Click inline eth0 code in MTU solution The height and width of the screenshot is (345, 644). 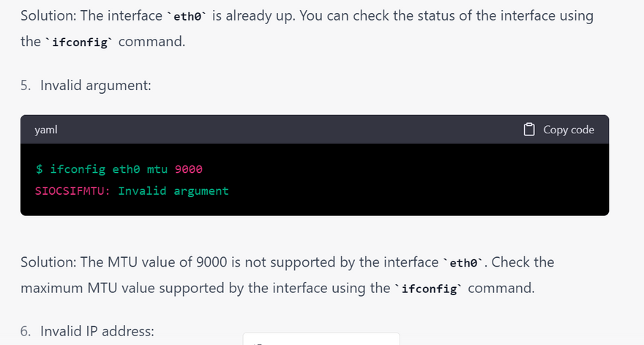click(464, 262)
